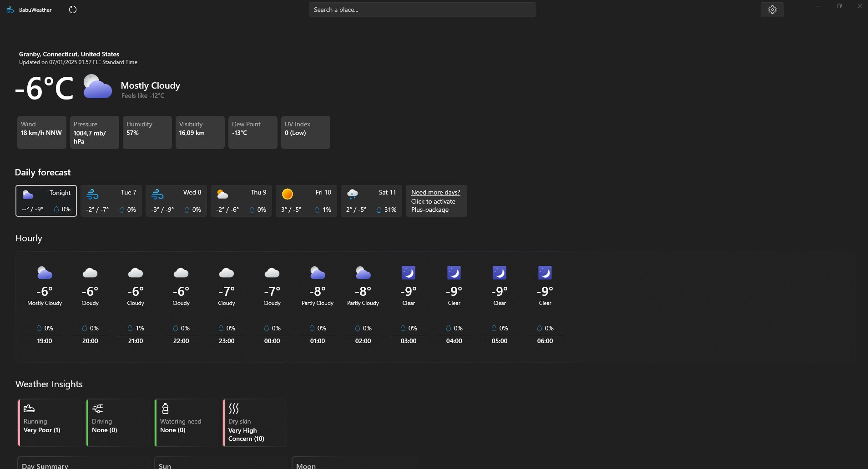Click the large Mostly Cloudy moon-cloud icon
Image resolution: width=868 pixels, height=469 pixels.
click(97, 87)
